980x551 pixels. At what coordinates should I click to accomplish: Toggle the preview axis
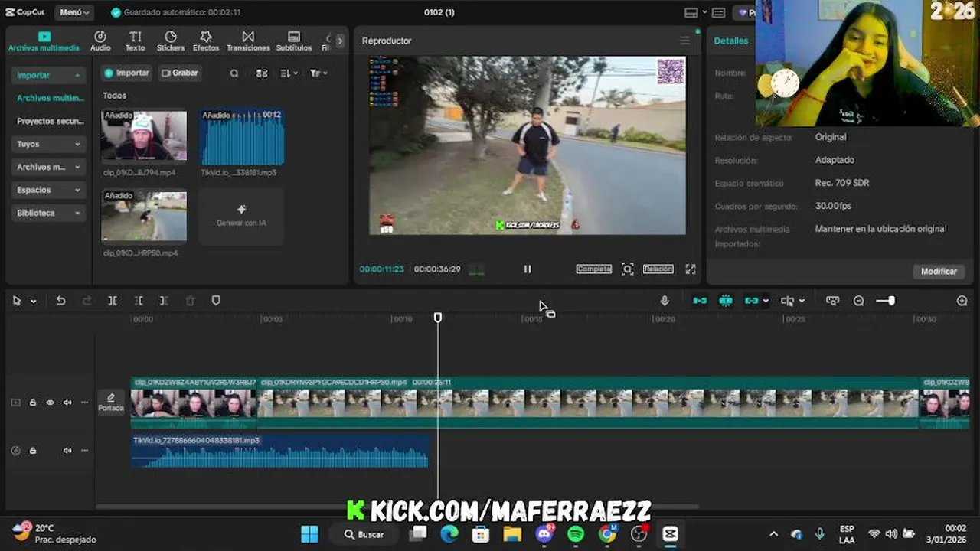click(788, 301)
